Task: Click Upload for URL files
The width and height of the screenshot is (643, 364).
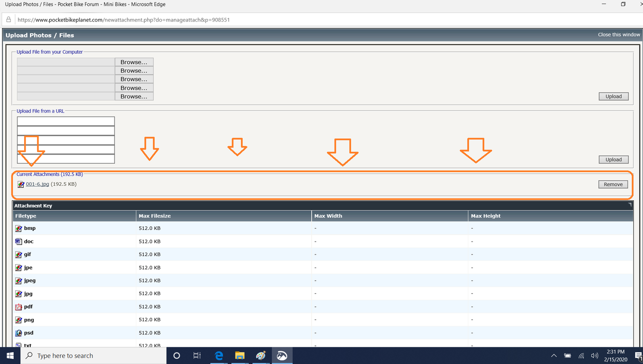Action: coord(613,160)
